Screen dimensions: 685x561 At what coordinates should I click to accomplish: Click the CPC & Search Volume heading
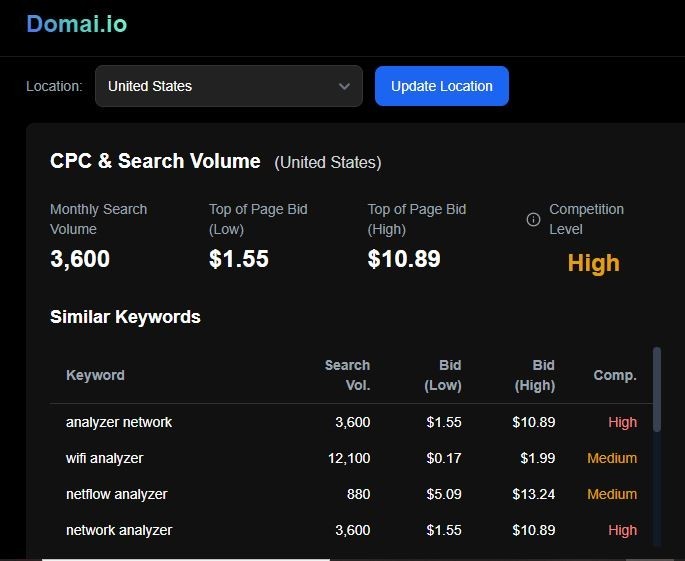(x=155, y=161)
